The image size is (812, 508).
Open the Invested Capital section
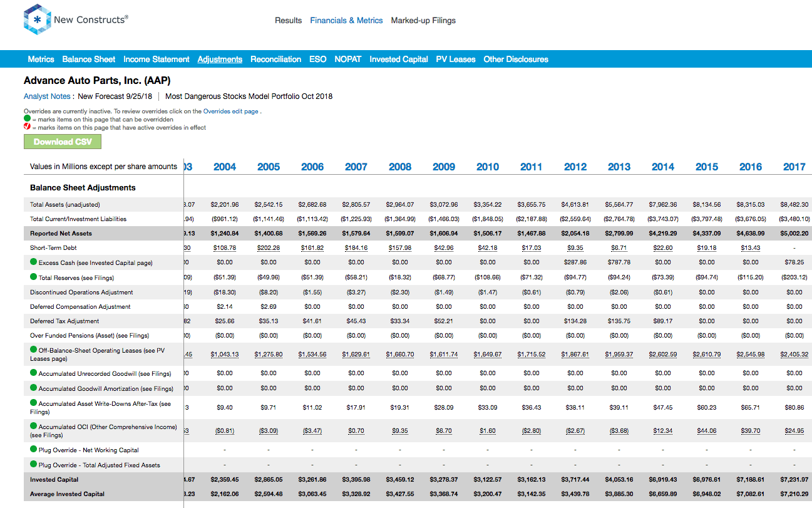point(399,60)
